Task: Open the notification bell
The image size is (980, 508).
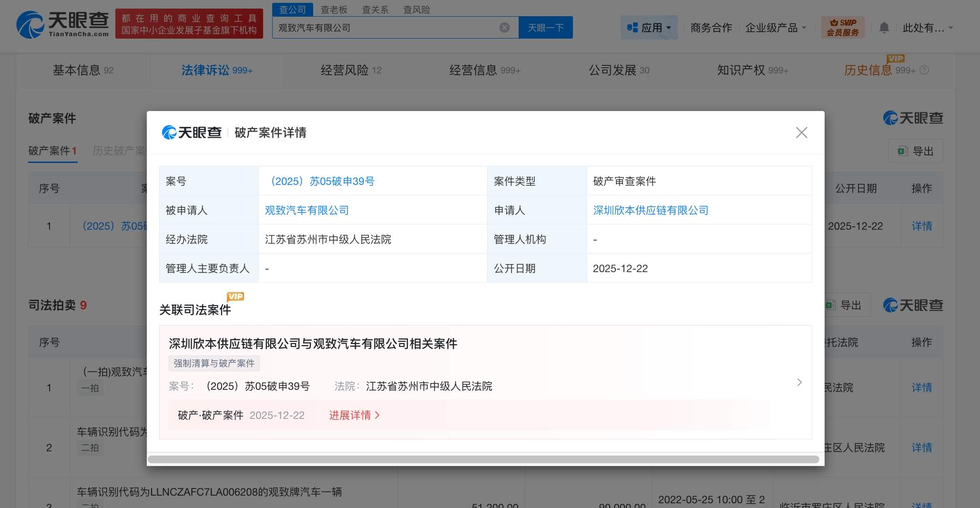Action: pyautogui.click(x=884, y=28)
